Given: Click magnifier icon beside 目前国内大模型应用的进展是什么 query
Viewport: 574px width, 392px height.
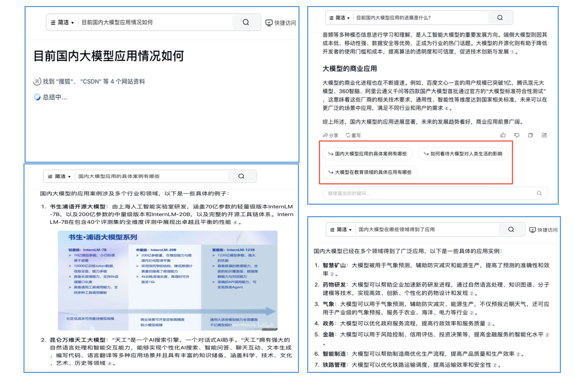Looking at the screenshot, I should coord(500,17).
